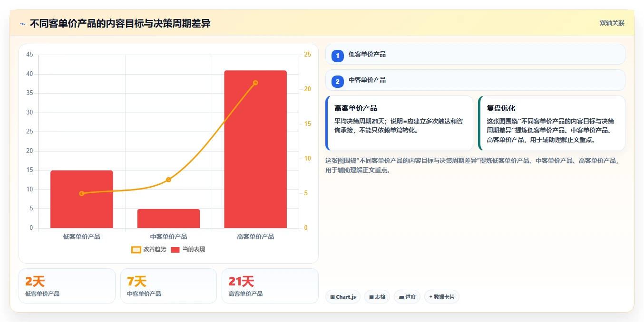Click the orange 改善趋势 legend swatch
Screen dimensions: 644x322
pos(136,249)
